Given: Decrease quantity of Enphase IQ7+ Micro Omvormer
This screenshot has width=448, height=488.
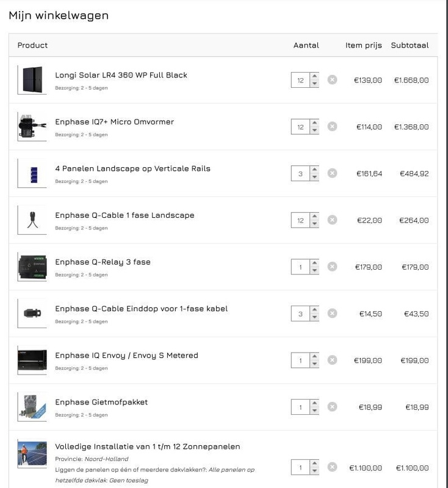Looking at the screenshot, I should (314, 131).
